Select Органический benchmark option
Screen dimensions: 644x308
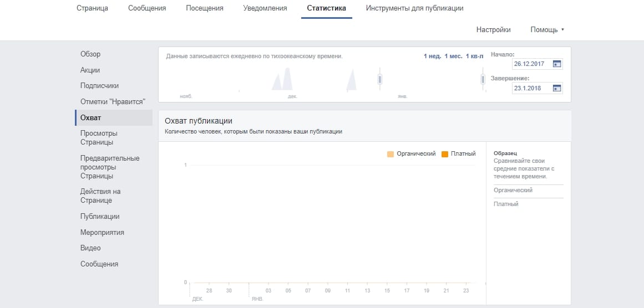[x=513, y=191]
